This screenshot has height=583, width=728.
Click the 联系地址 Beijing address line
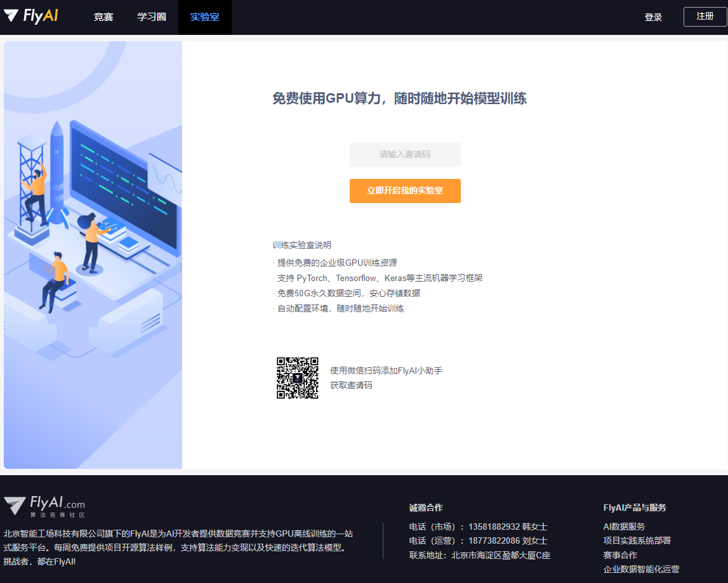click(x=480, y=555)
